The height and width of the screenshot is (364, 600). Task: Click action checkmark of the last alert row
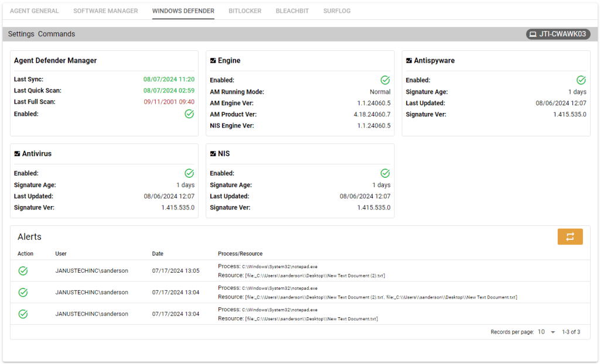(23, 314)
